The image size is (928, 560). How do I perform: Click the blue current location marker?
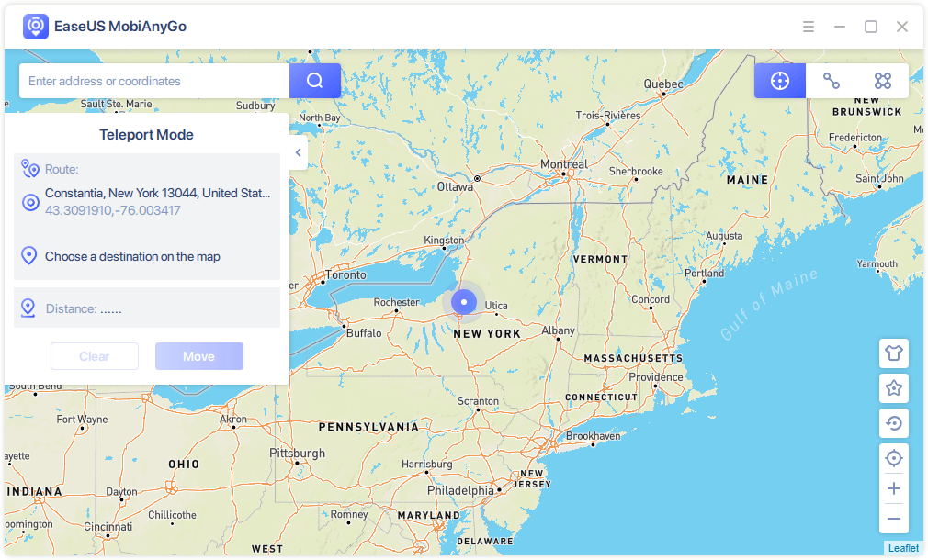coord(464,302)
